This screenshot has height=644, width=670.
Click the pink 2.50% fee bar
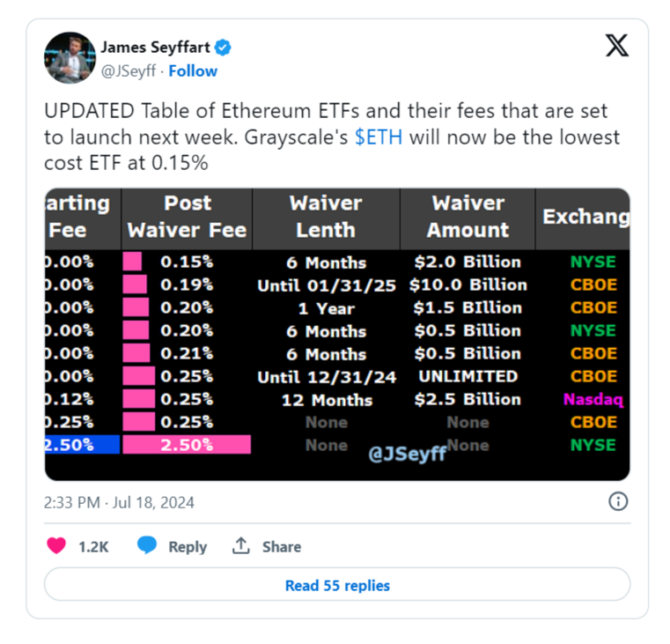[187, 445]
